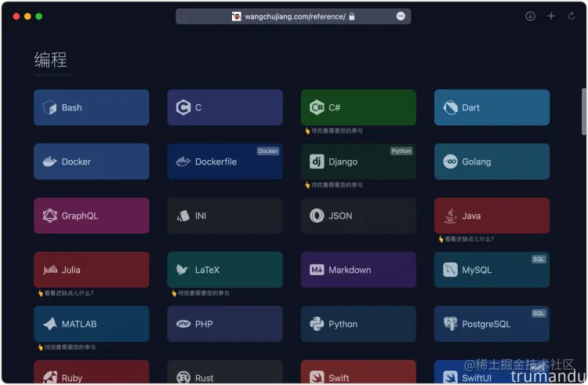588x385 pixels.
Task: Open the Markdown reference card
Action: tap(358, 270)
